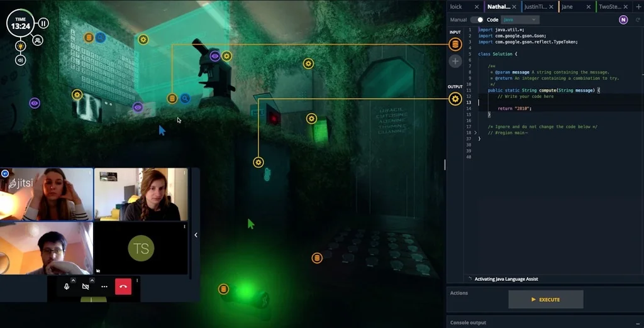This screenshot has width=644, height=328.
Task: Add a new input with plus button
Action: pyautogui.click(x=455, y=62)
